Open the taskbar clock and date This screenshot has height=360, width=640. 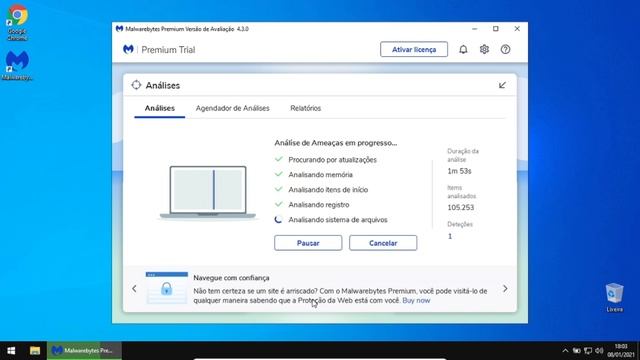(x=621, y=351)
